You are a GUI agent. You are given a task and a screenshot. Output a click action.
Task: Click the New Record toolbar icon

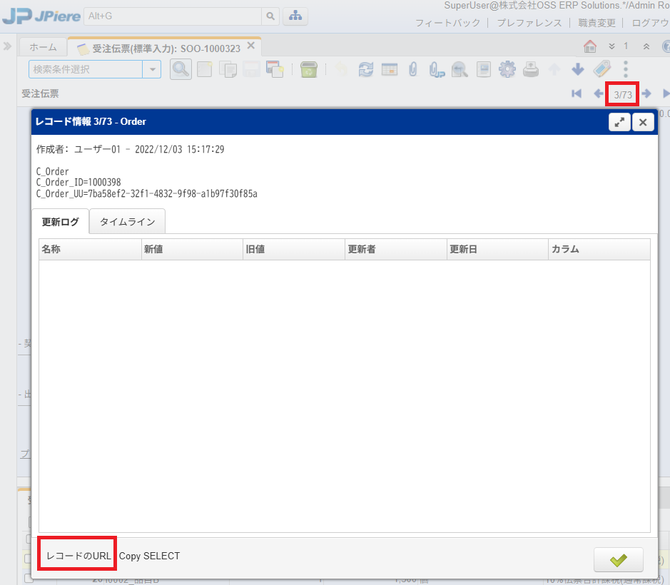click(x=205, y=69)
